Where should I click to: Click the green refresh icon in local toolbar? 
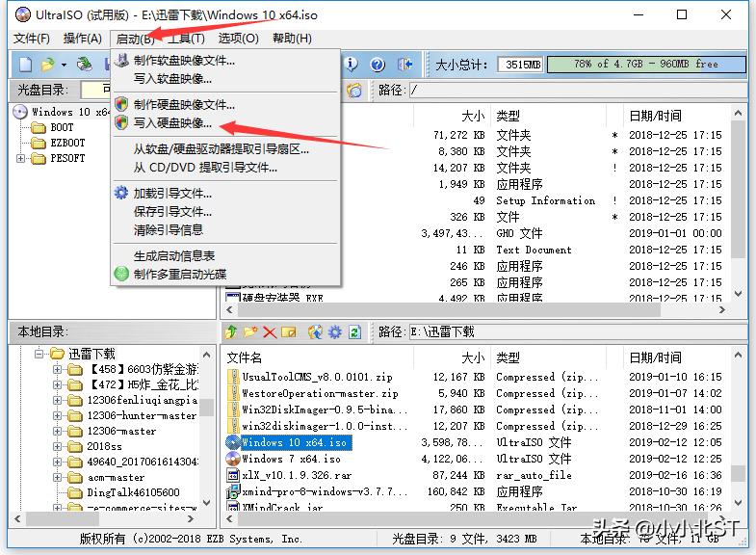[x=354, y=331]
